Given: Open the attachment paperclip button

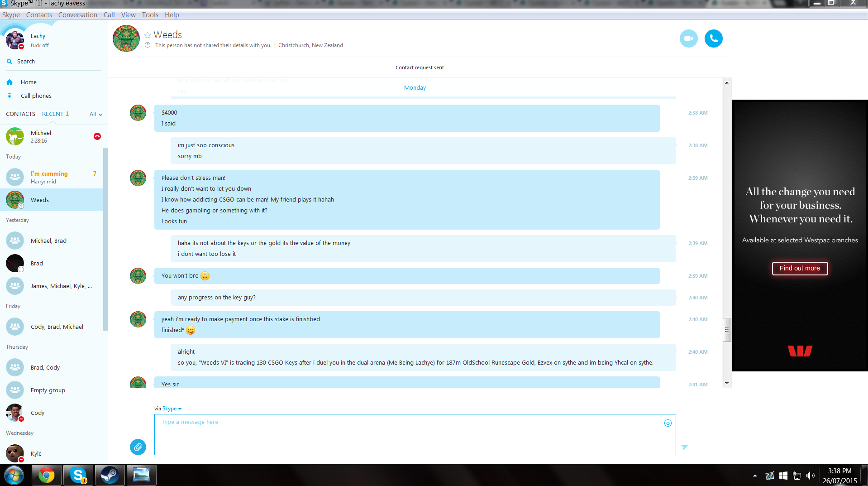Looking at the screenshot, I should [138, 447].
